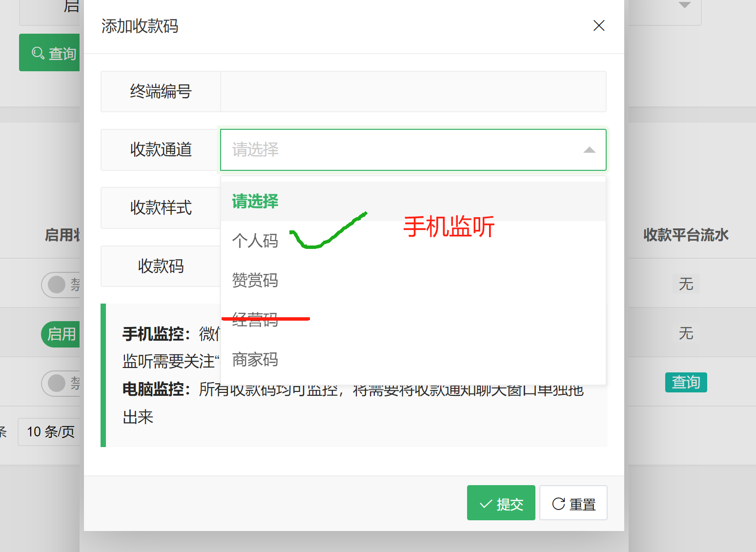
Task: Click the refresh icon on 重置
Action: pyautogui.click(x=558, y=504)
